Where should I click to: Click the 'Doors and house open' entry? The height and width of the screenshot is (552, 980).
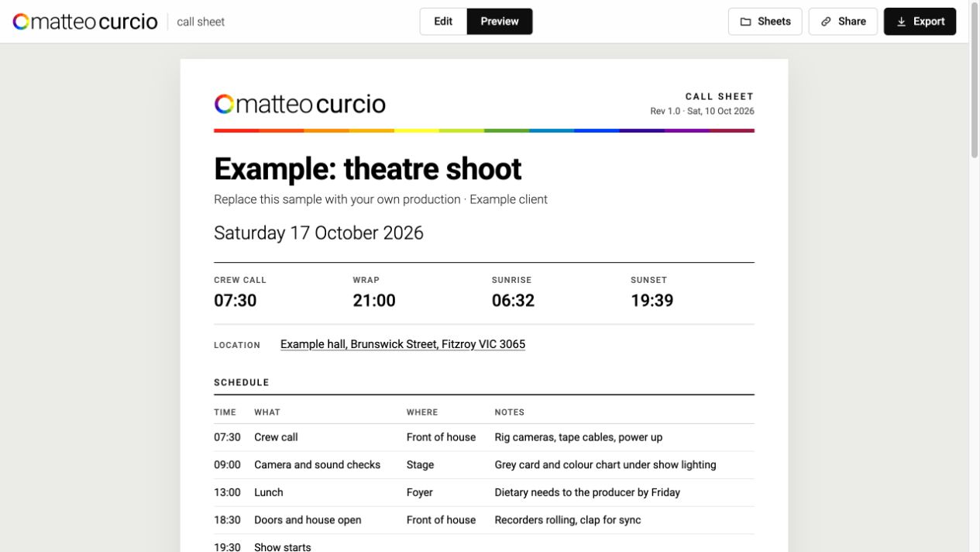[x=308, y=520]
